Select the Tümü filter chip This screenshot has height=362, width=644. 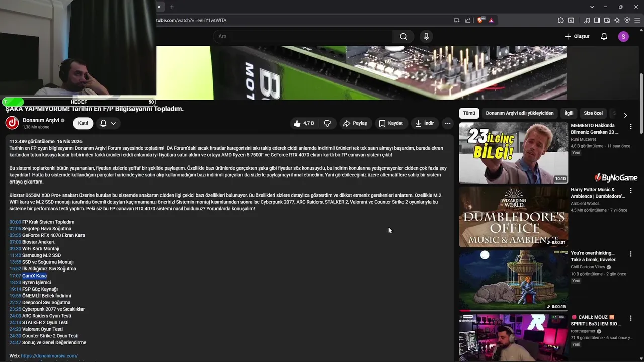[x=469, y=113]
